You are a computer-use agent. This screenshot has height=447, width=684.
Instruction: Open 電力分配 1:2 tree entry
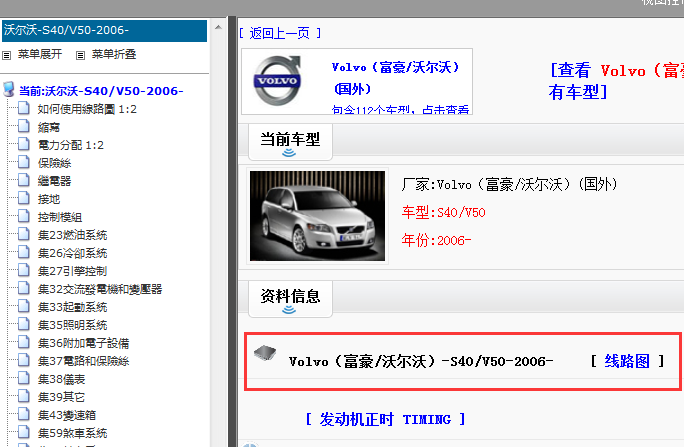(x=71, y=145)
